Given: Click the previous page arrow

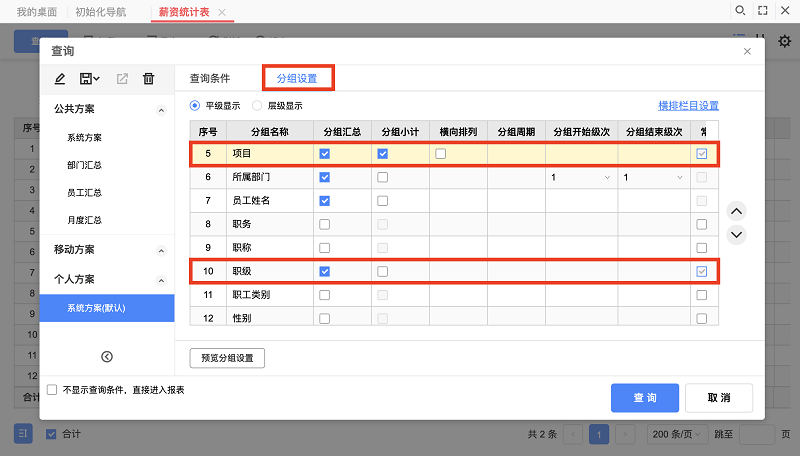Looking at the screenshot, I should pyautogui.click(x=573, y=435).
